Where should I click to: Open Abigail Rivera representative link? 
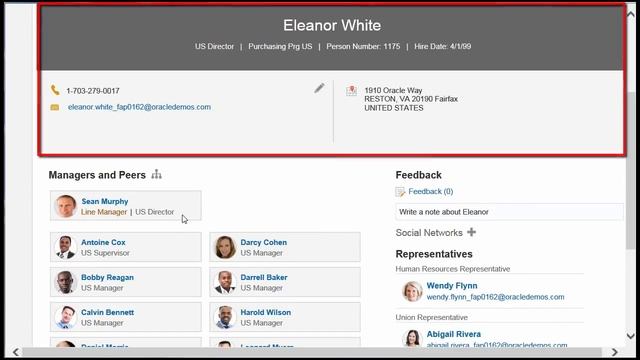[x=453, y=334]
